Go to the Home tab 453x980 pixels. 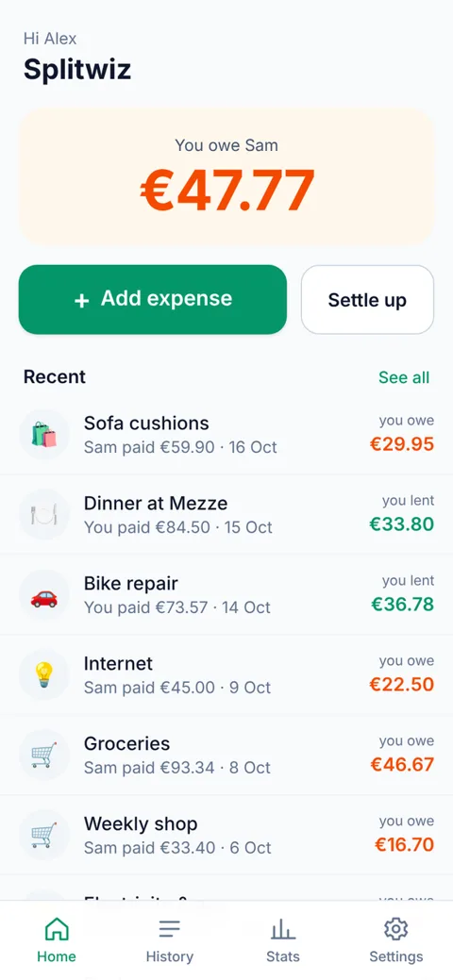57,939
